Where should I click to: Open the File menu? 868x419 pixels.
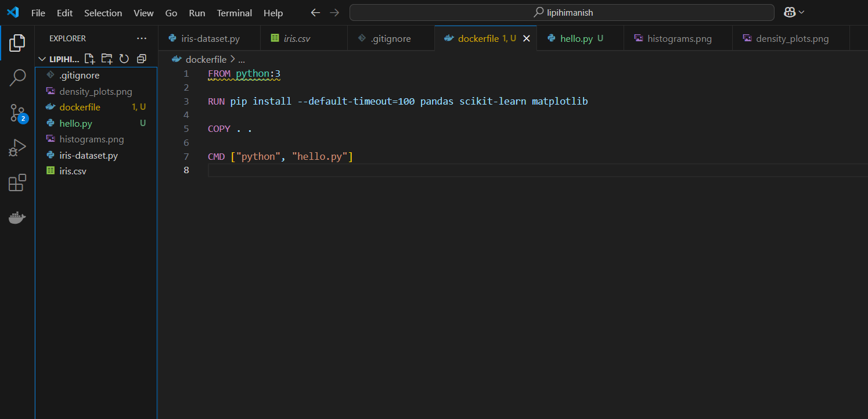point(38,13)
